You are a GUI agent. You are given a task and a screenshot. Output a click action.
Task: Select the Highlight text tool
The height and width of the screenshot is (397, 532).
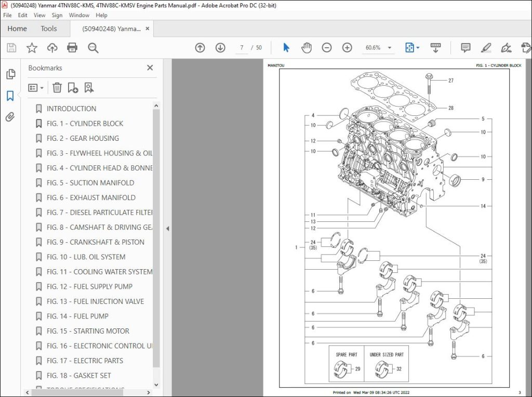click(486, 47)
